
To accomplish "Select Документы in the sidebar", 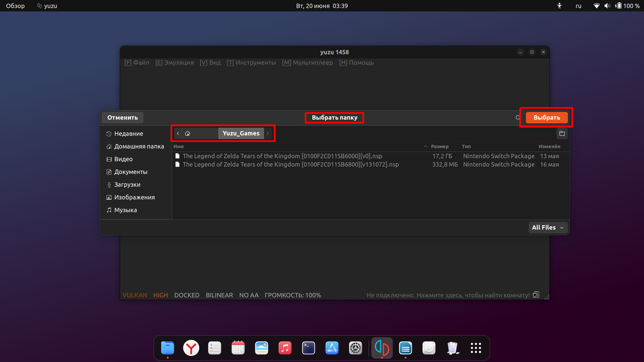I will click(137, 172).
